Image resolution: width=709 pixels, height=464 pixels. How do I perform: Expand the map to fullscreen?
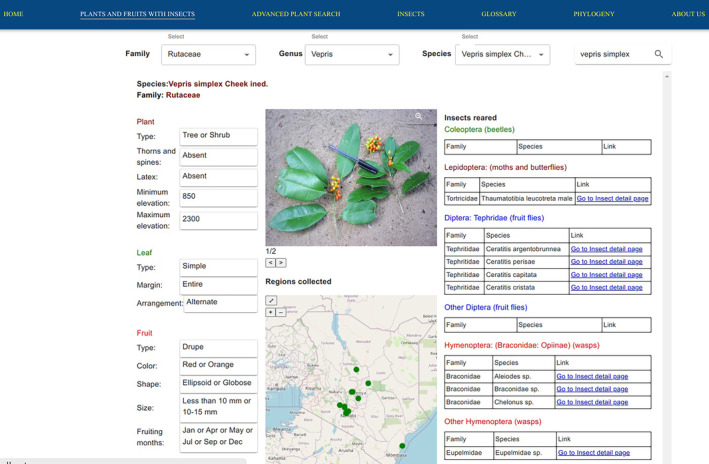(271, 300)
